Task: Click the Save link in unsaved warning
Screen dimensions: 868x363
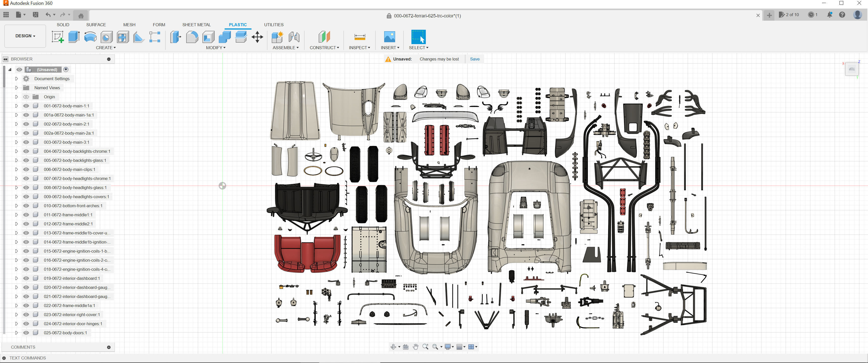Action: [474, 59]
